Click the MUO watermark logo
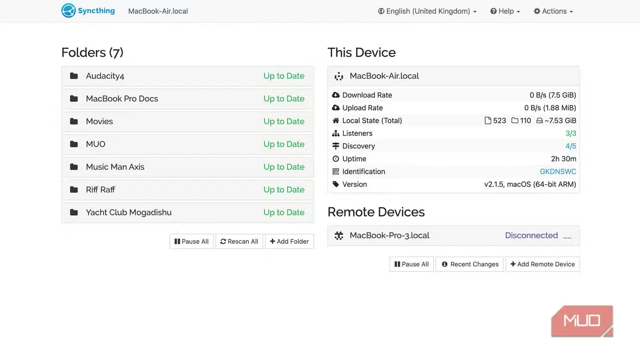Image resolution: width=640 pixels, height=364 pixels. (582, 321)
